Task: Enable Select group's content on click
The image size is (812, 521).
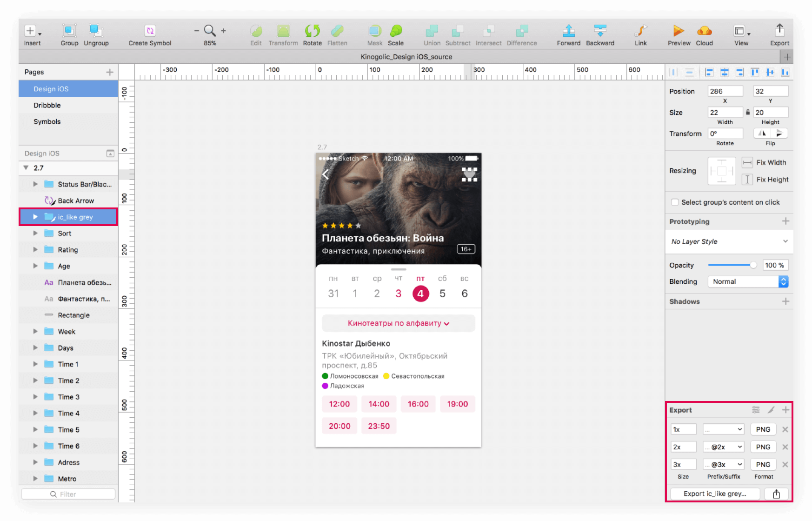Action: coord(675,202)
